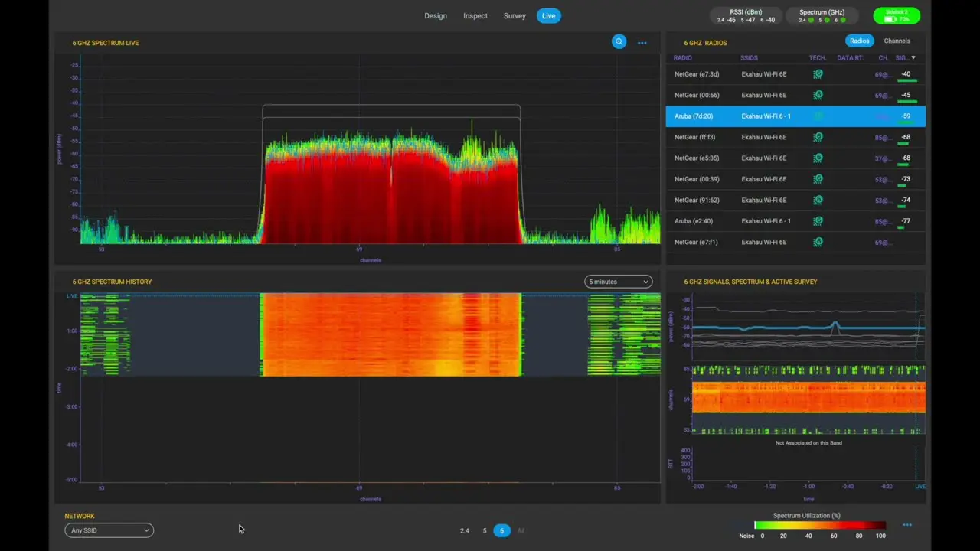The image size is (980, 551).
Task: Select the All bands option
Action: point(521,530)
